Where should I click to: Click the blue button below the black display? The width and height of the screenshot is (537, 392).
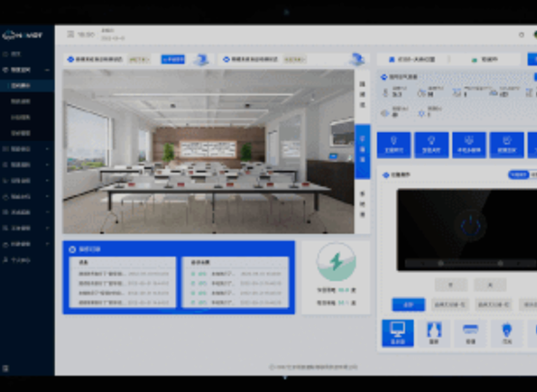coord(408,304)
